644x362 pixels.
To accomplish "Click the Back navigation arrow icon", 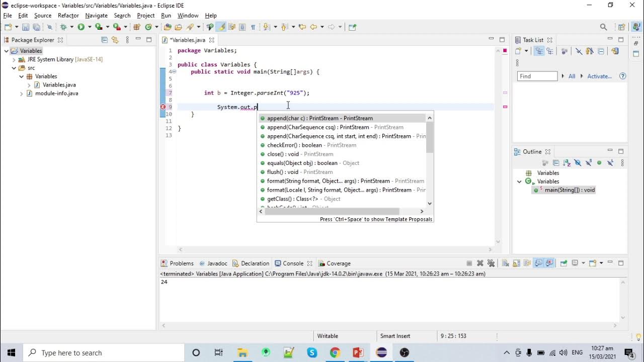I will click(x=313, y=27).
